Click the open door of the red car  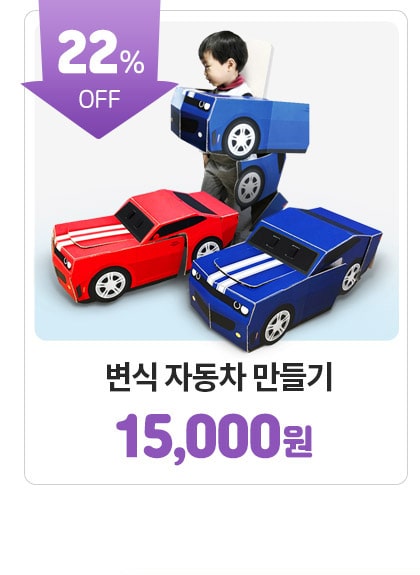183,255
